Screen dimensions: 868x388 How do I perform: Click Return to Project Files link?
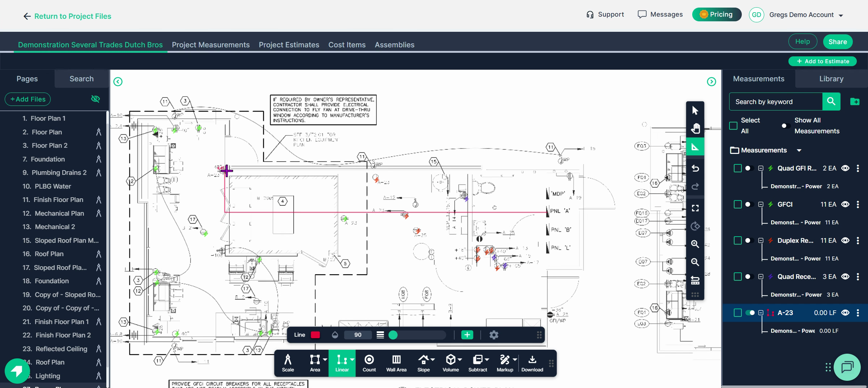68,16
